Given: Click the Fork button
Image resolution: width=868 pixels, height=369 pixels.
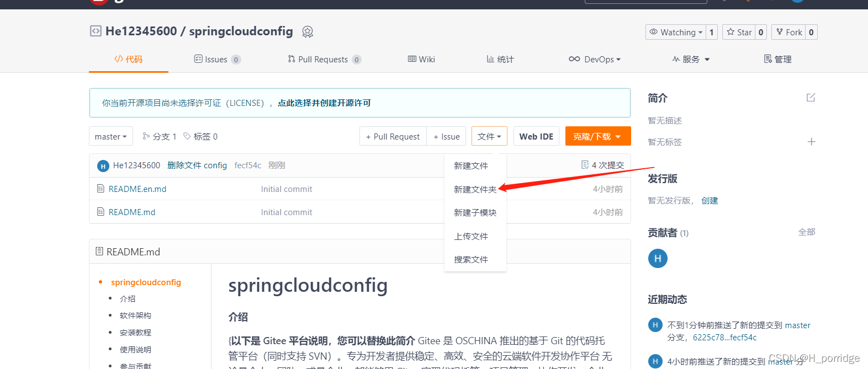Looking at the screenshot, I should tap(788, 32).
